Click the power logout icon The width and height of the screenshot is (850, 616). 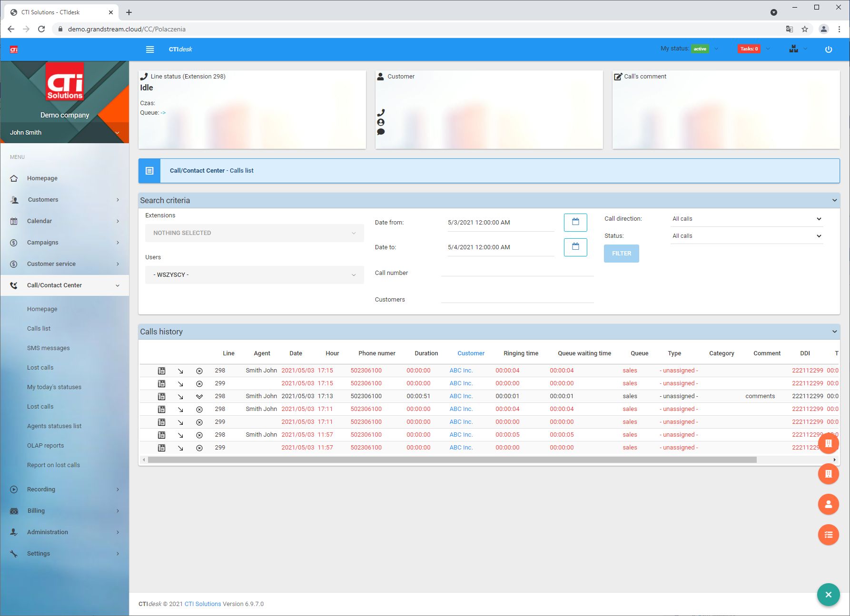click(829, 49)
